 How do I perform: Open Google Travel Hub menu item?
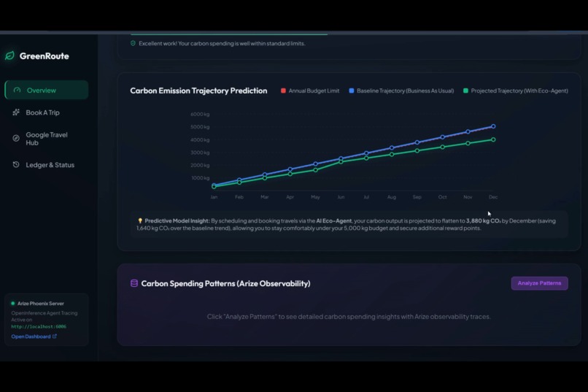point(47,139)
